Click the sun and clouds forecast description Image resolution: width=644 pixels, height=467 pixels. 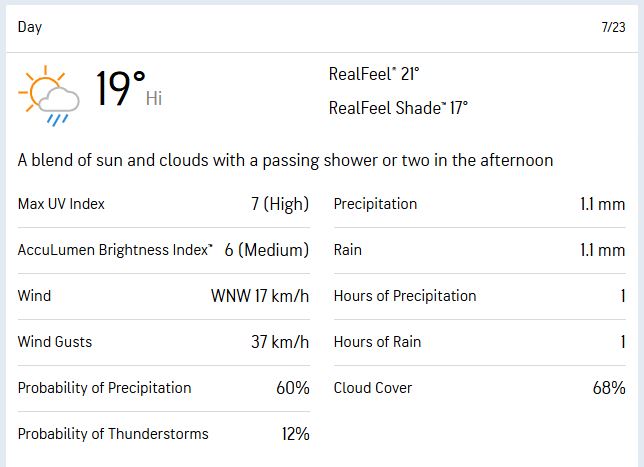(x=285, y=160)
